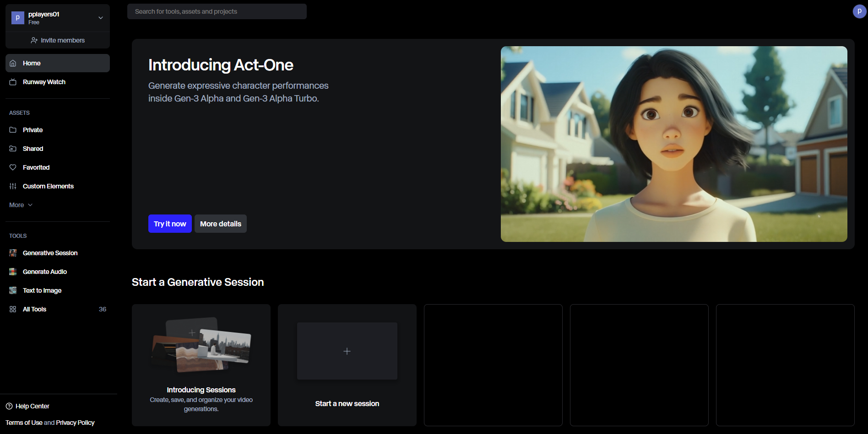Click the More details button

tap(221, 224)
